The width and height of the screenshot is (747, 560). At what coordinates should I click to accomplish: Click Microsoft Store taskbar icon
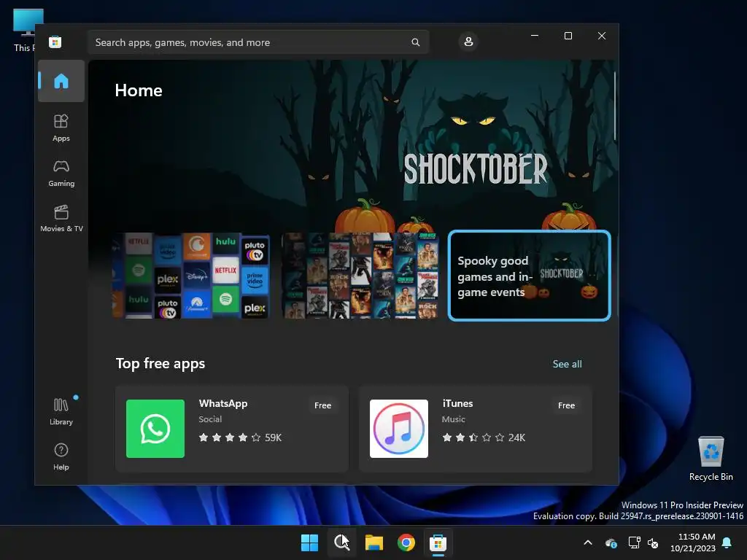(438, 542)
